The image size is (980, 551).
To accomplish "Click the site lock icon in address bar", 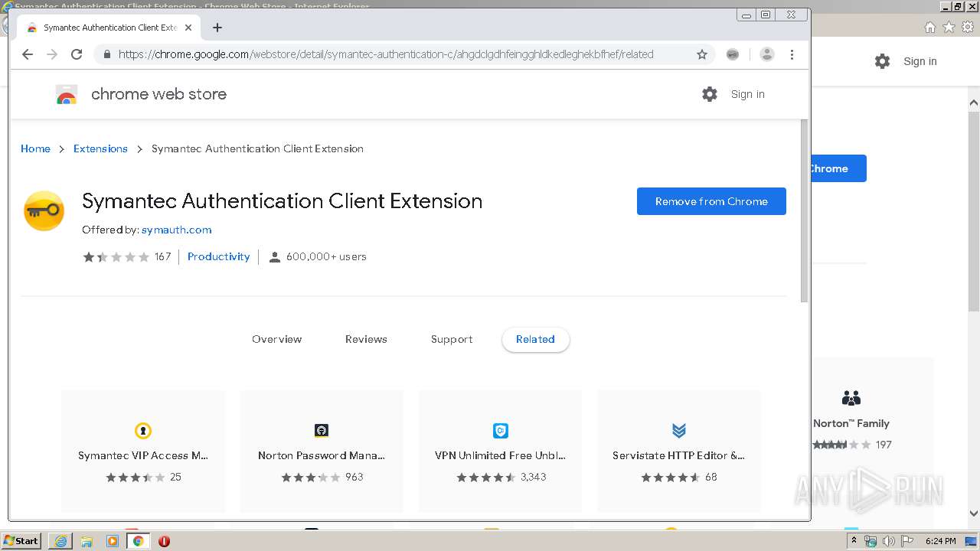I will (106, 54).
